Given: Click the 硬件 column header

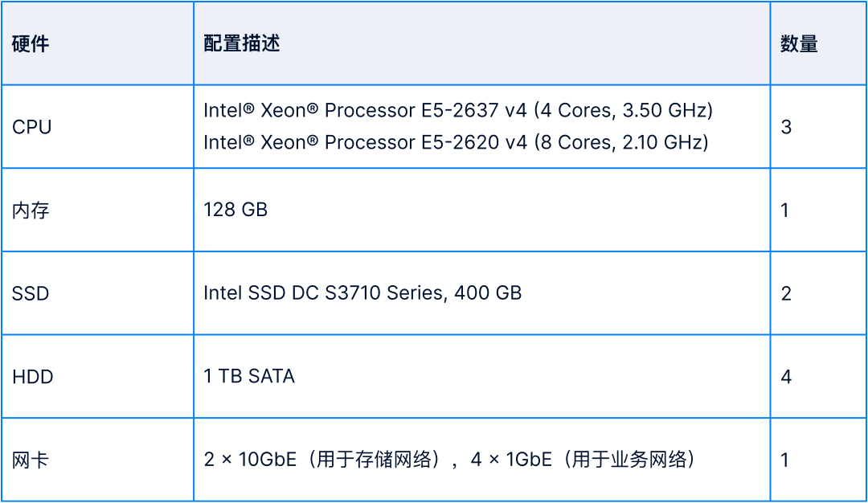Looking at the screenshot, I should tap(31, 44).
